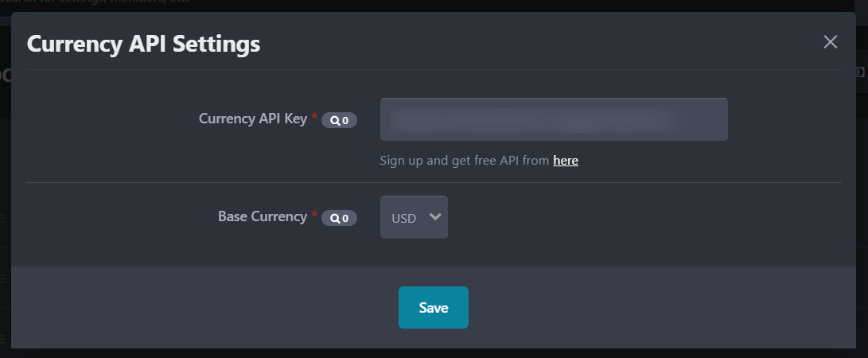Open the USD base currency dropdown
The width and height of the screenshot is (868, 358).
(414, 217)
